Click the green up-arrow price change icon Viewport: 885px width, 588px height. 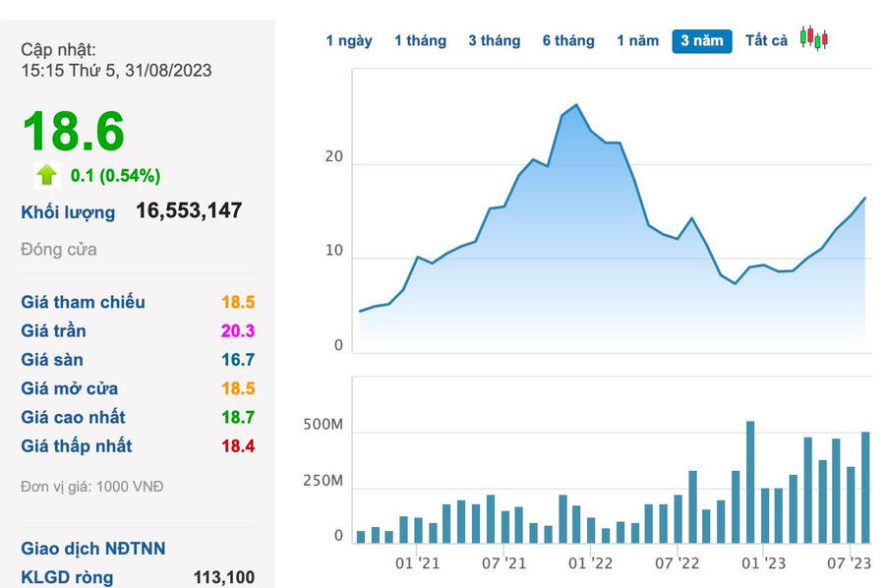click(x=46, y=175)
